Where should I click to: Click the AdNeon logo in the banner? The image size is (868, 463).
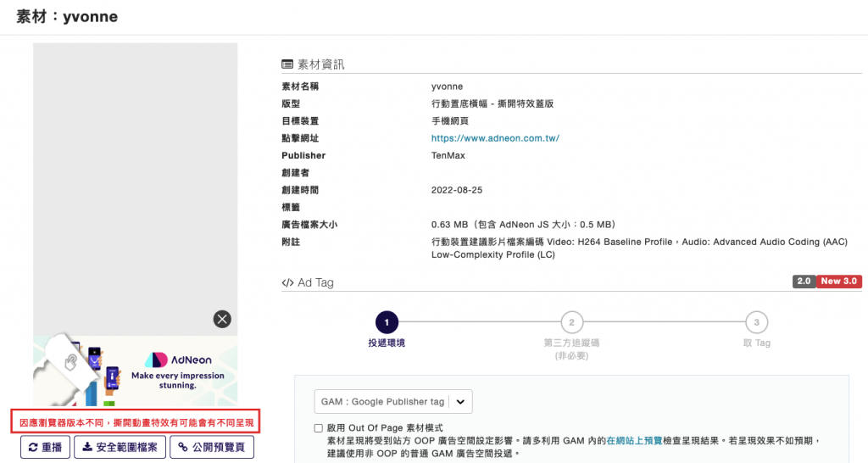[178, 360]
